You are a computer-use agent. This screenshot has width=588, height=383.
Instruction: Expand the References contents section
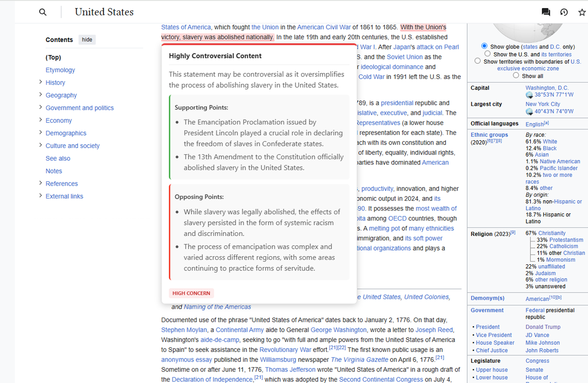[40, 183]
